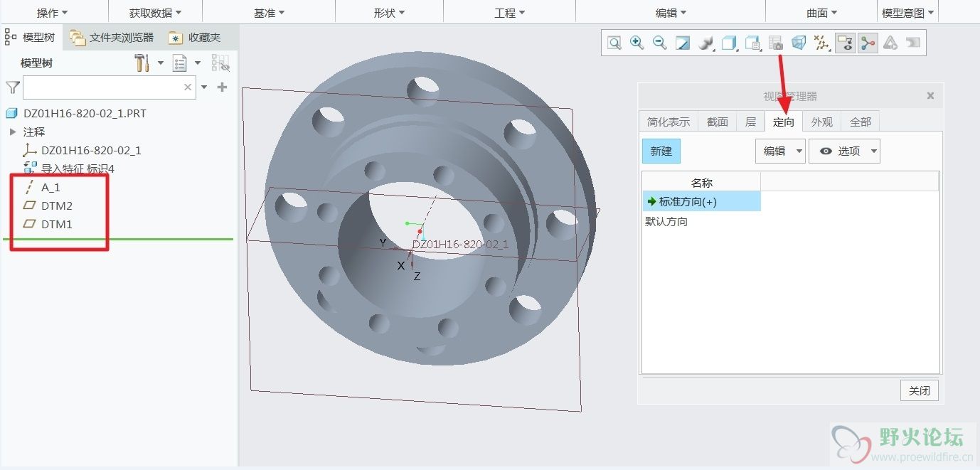Select the DZ01H16-820-02_1 coordinate system item
980x470 pixels.
coord(82,150)
